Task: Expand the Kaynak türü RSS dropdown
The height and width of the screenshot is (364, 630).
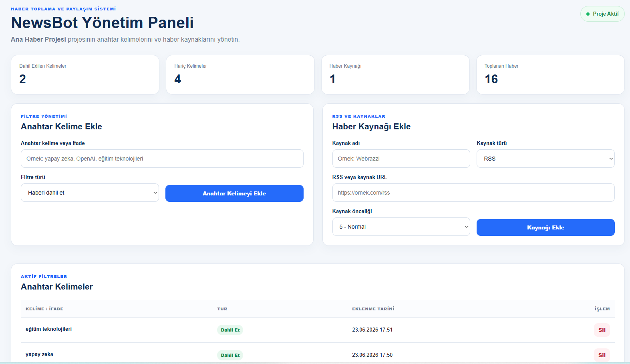Action: pyautogui.click(x=545, y=159)
